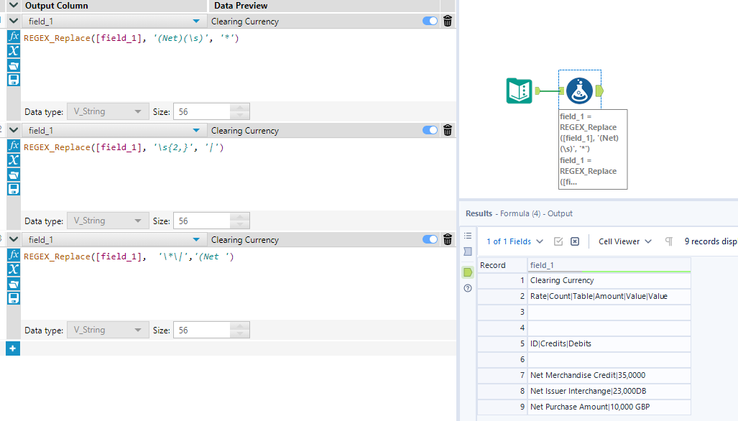Viewport: 738px width, 421px height.
Task: Open the results messages list icon
Action: (468, 236)
